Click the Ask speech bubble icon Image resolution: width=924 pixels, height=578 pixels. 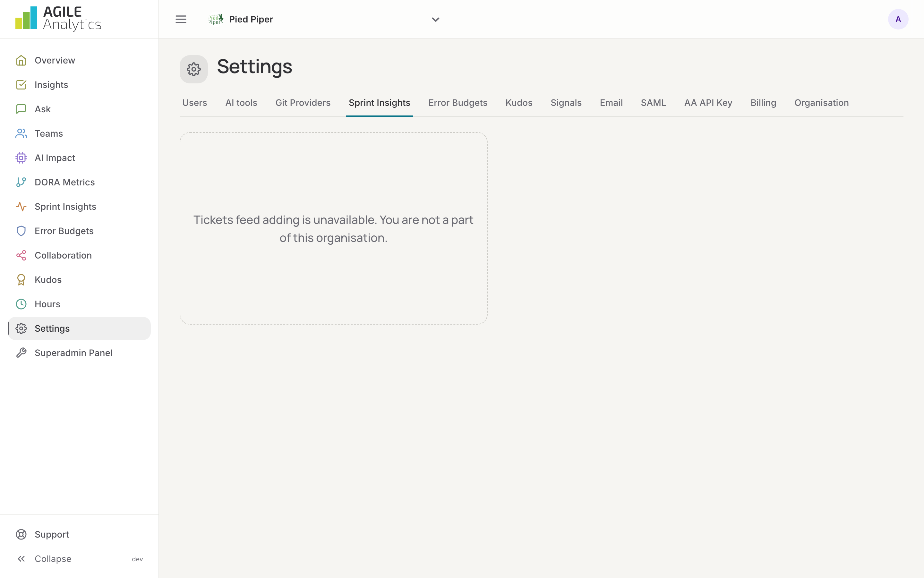tap(21, 109)
